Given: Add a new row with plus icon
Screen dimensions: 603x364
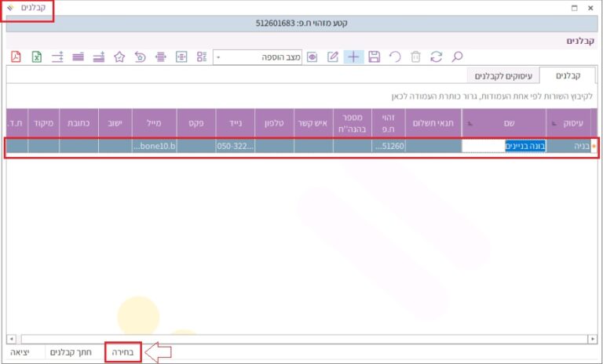Looking at the screenshot, I should point(354,56).
